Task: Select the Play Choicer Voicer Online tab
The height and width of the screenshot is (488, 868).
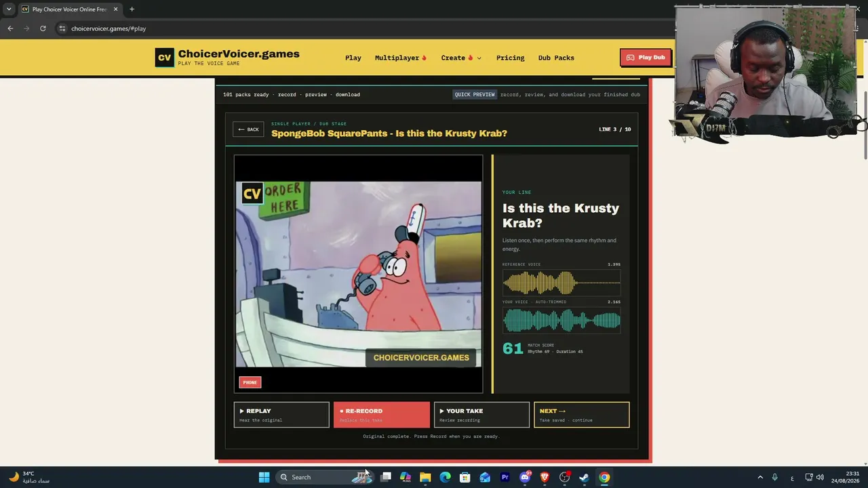Action: point(69,9)
